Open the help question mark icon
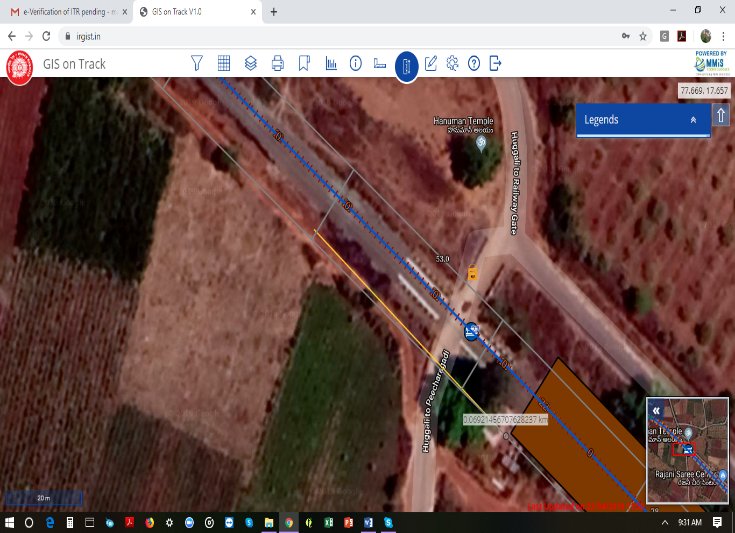The width and height of the screenshot is (735, 533). point(474,64)
